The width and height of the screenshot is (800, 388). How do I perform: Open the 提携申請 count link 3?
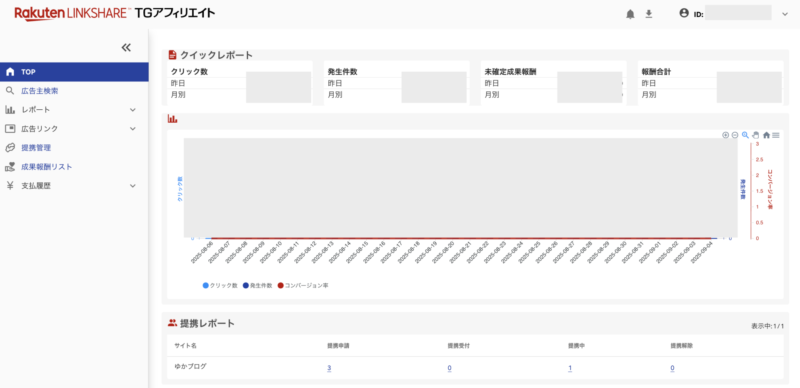pyautogui.click(x=329, y=368)
